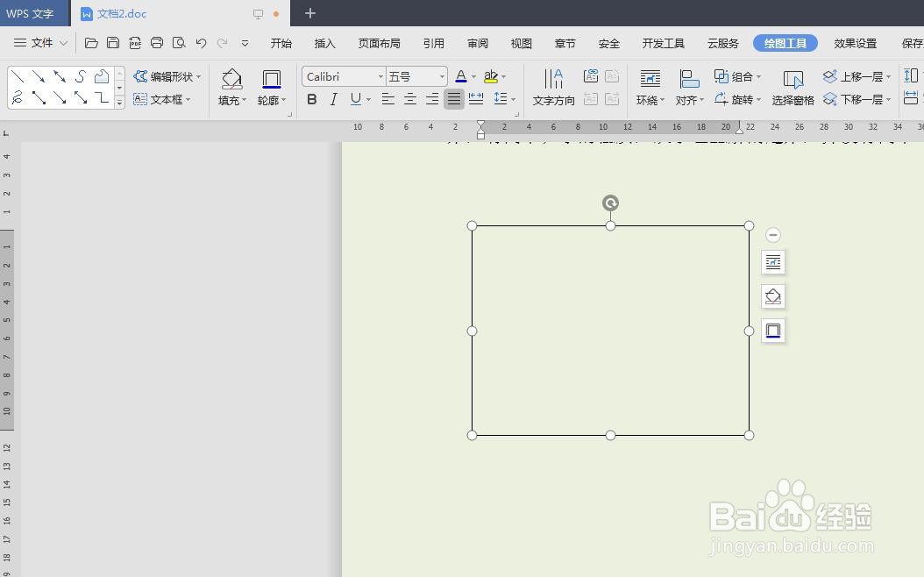Open file with the folder icon
924x577 pixels.
click(x=91, y=43)
